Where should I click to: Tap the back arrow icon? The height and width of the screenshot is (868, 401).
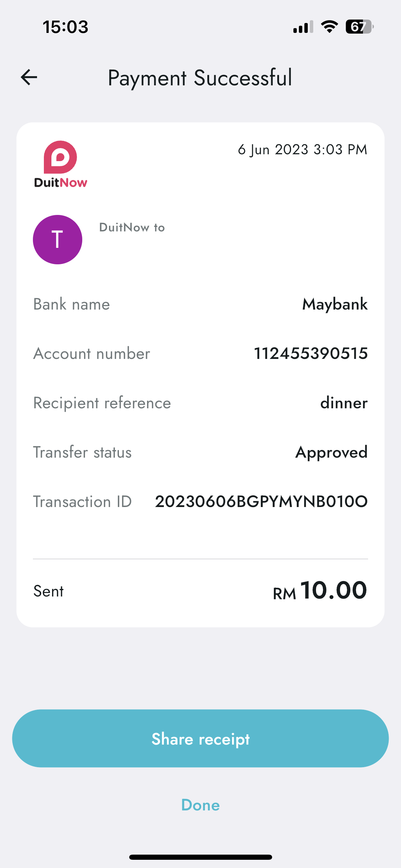click(29, 77)
